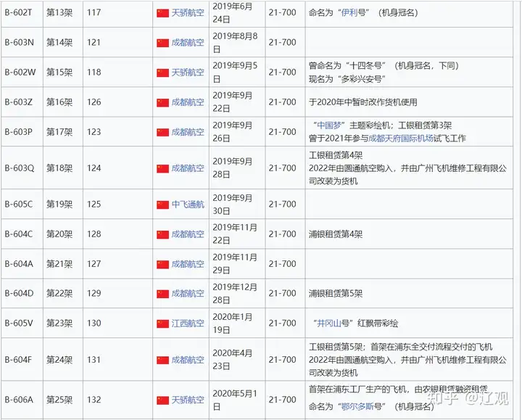522x420 pixels.
Task: Click the China flag icon in row B-603P
Action: [163, 132]
